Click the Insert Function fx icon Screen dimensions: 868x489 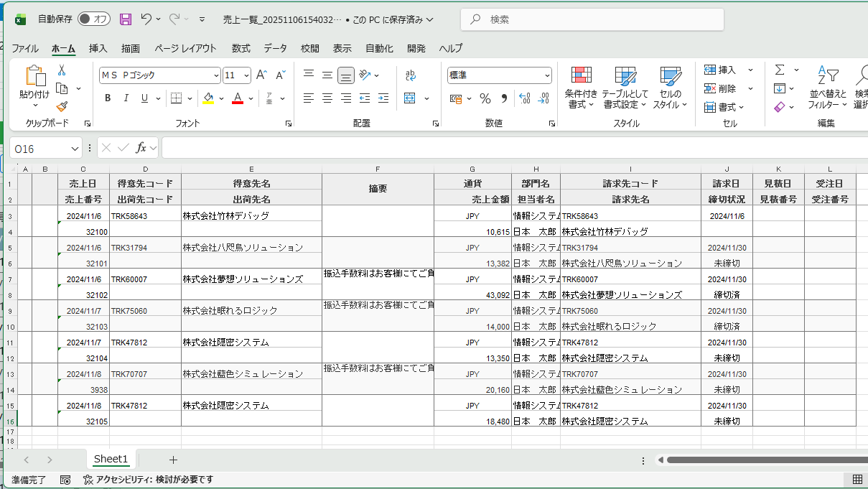tap(141, 148)
